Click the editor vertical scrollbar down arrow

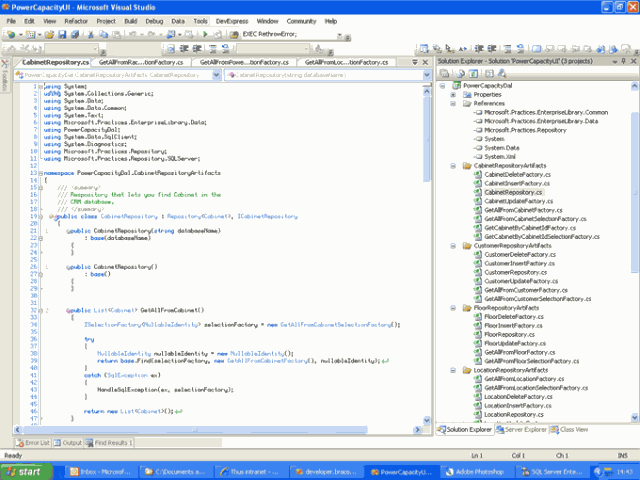coord(427,420)
